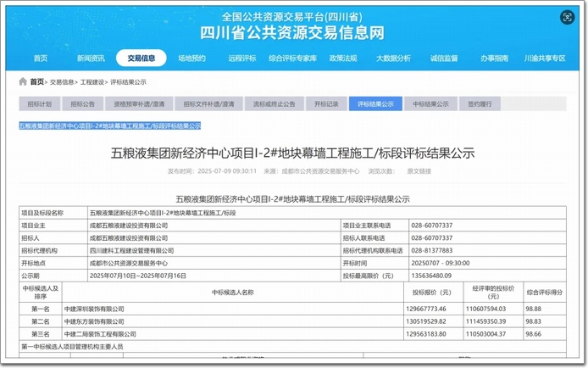The width and height of the screenshot is (588, 368).
Task: Switch to the 签约履行 tab
Action: point(480,104)
